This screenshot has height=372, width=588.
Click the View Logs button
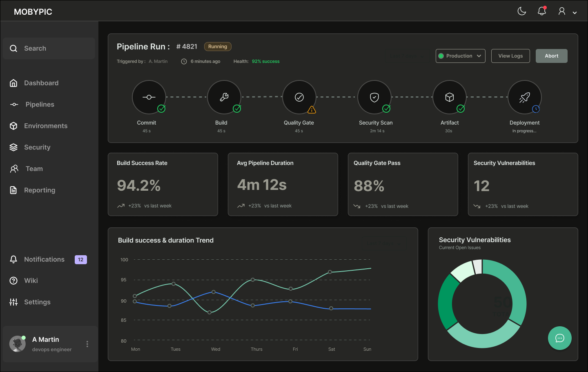pos(510,56)
